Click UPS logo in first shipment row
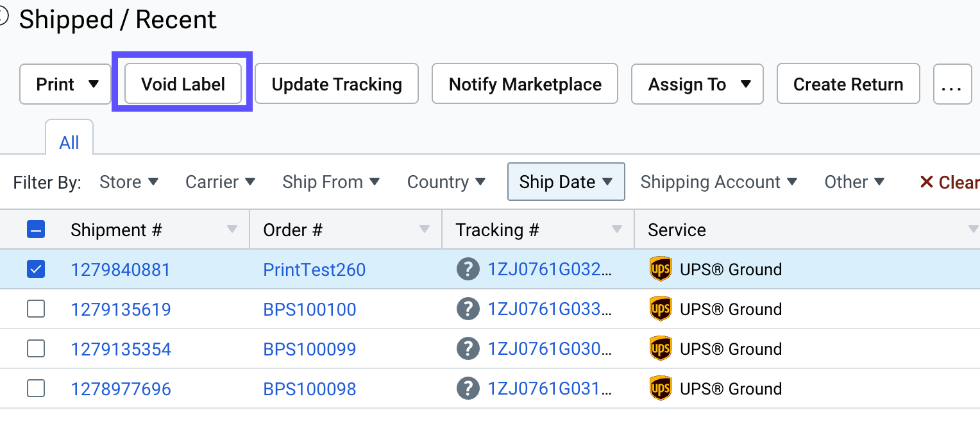The image size is (980, 444). coord(661,269)
